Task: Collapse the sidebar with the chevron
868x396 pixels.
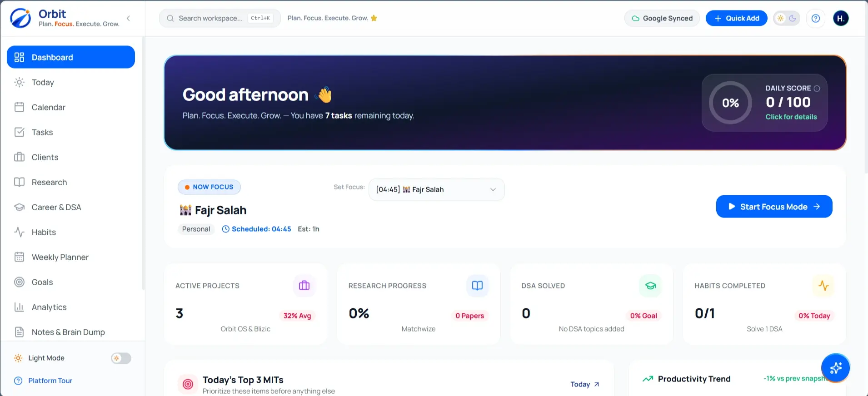Action: [128, 18]
